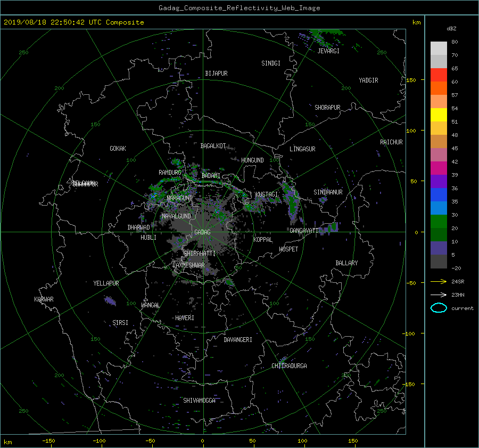Click the SINDGI city label
Viewport: 479px width, 448px height.
point(271,63)
